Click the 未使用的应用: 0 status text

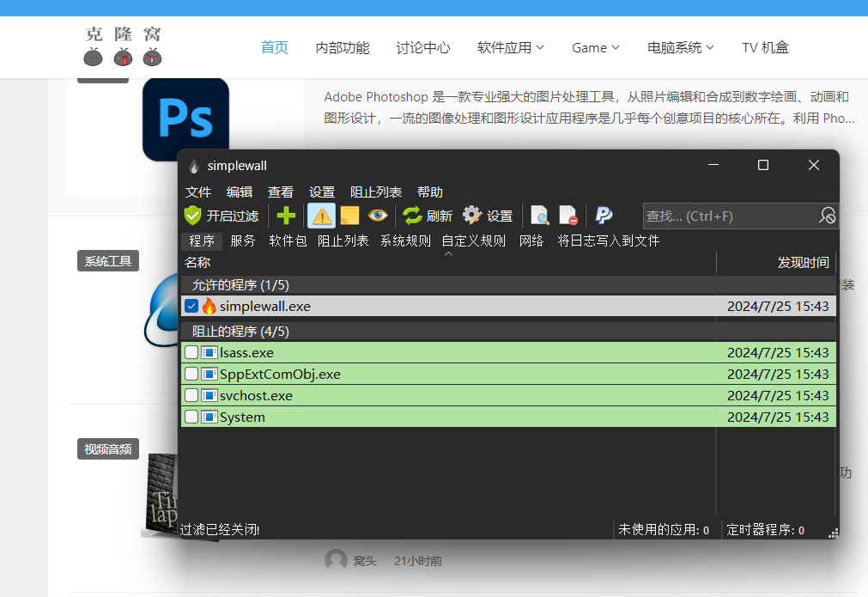(x=663, y=530)
